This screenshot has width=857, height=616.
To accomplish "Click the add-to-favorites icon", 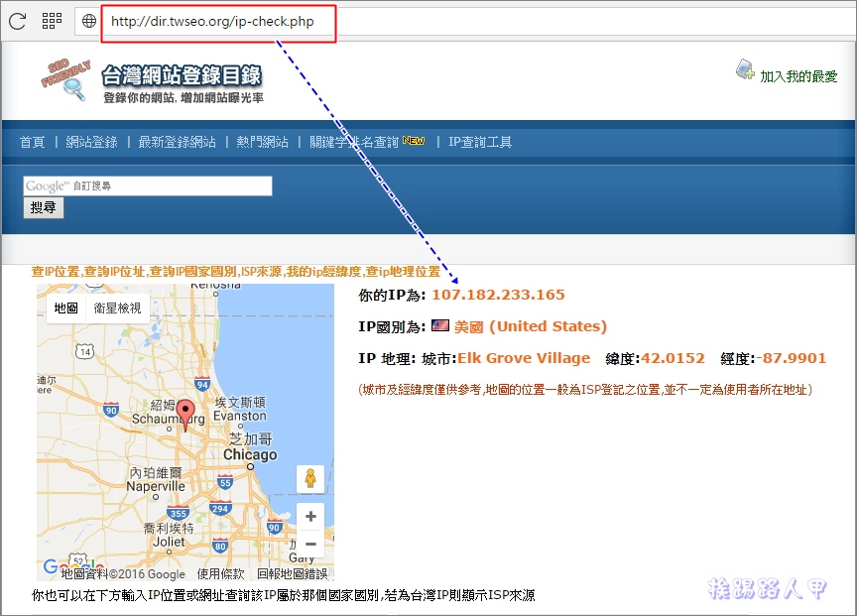I will pos(746,70).
